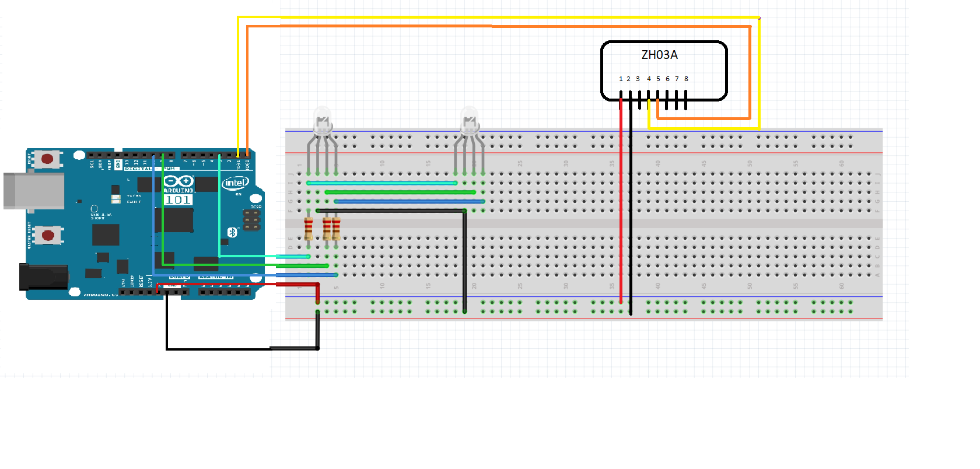This screenshot has height=469, width=980.
Task: Click the Bluetooth symbol on the board
Action: coord(232,232)
